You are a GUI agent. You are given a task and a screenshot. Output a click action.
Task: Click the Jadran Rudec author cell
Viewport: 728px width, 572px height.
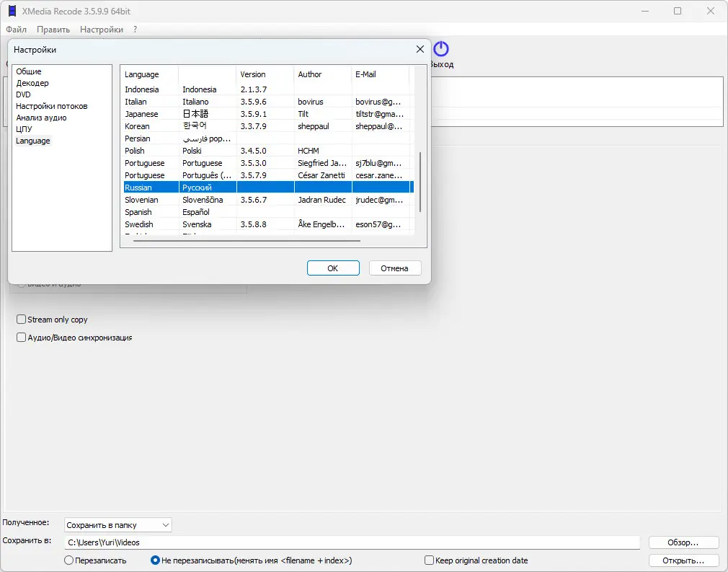pos(321,200)
